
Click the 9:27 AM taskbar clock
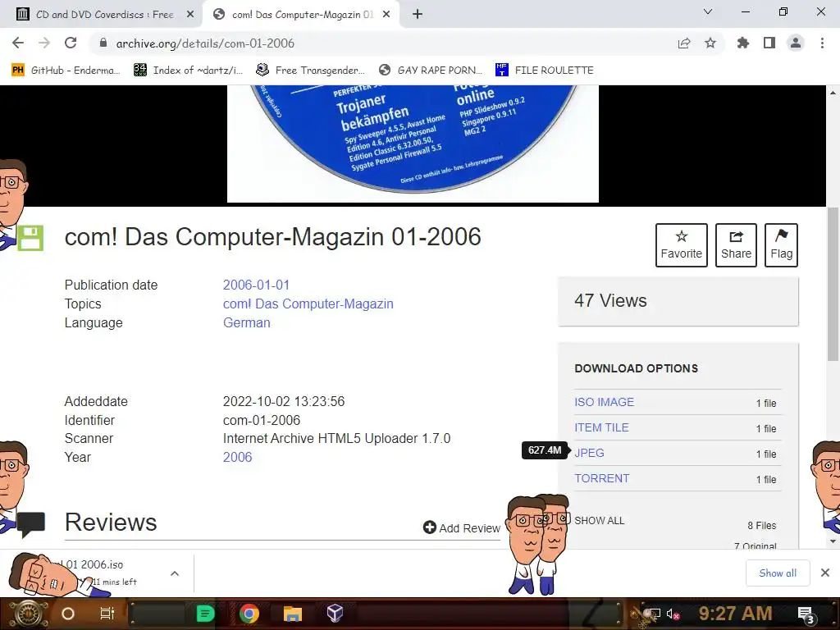point(735,613)
